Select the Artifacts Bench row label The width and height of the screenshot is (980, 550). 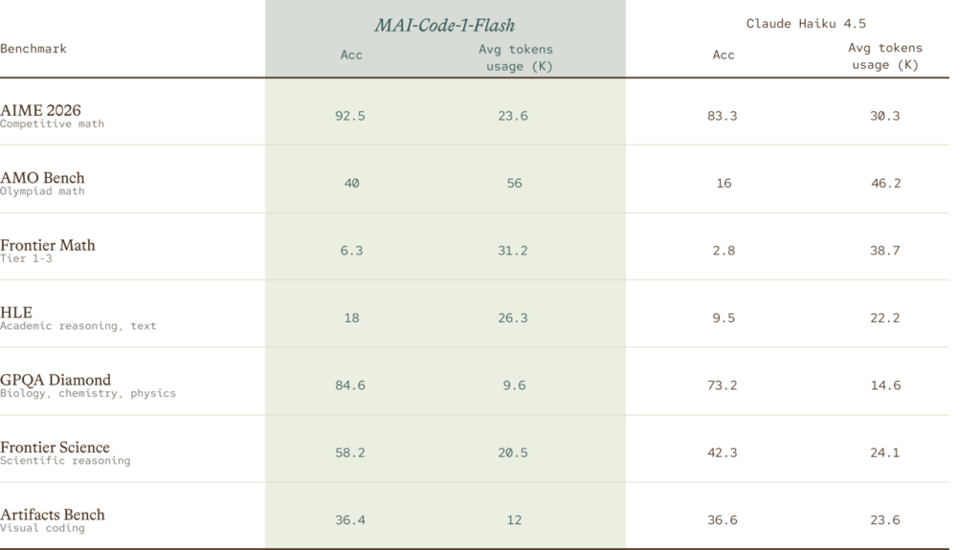click(x=53, y=520)
